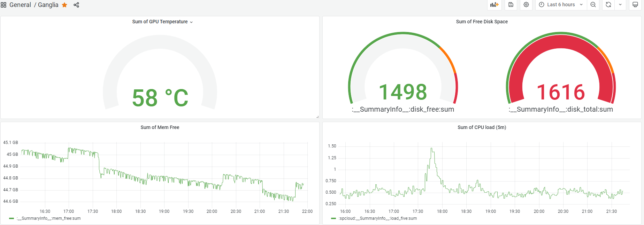
Task: Cycle view mode with monitor icon
Action: [x=635, y=5]
